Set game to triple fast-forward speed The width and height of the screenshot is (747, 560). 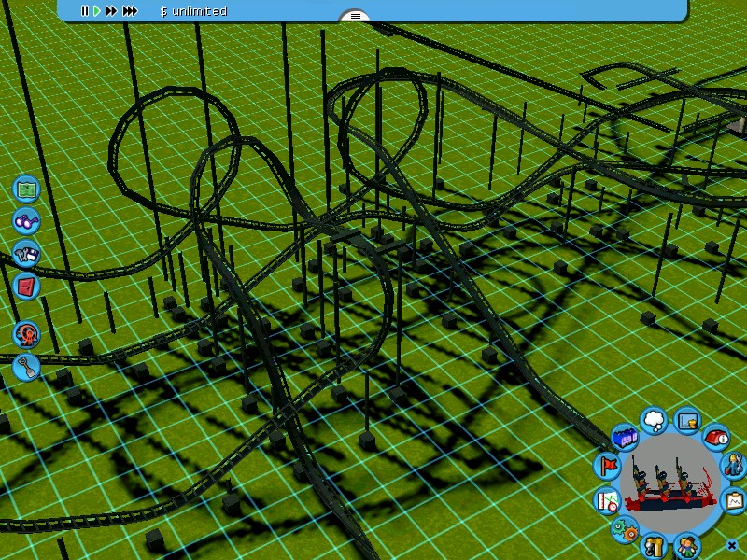(130, 11)
